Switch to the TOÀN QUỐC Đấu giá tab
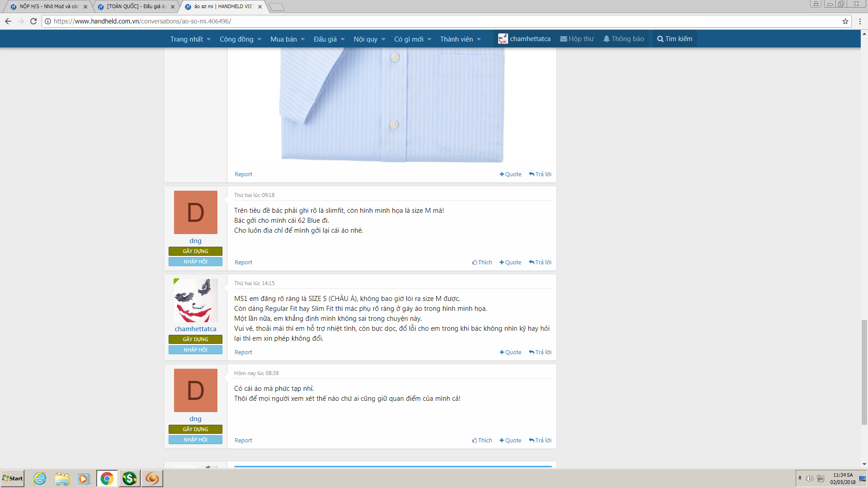 coord(136,6)
